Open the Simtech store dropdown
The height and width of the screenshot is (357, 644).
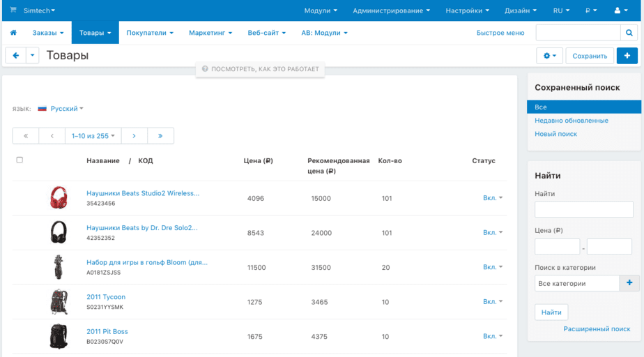pos(39,10)
